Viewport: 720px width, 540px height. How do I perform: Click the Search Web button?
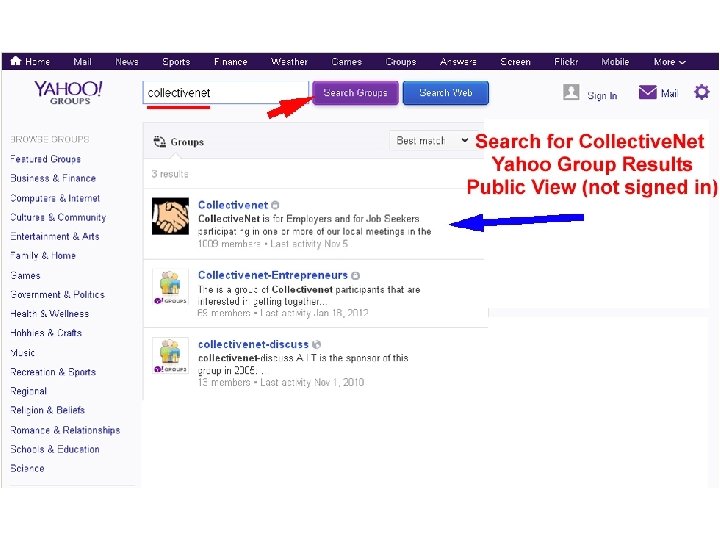tap(445, 93)
